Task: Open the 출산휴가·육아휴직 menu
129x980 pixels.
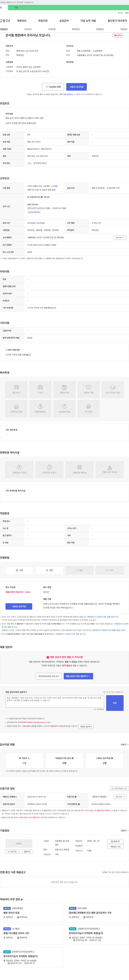Action: [117, 21]
